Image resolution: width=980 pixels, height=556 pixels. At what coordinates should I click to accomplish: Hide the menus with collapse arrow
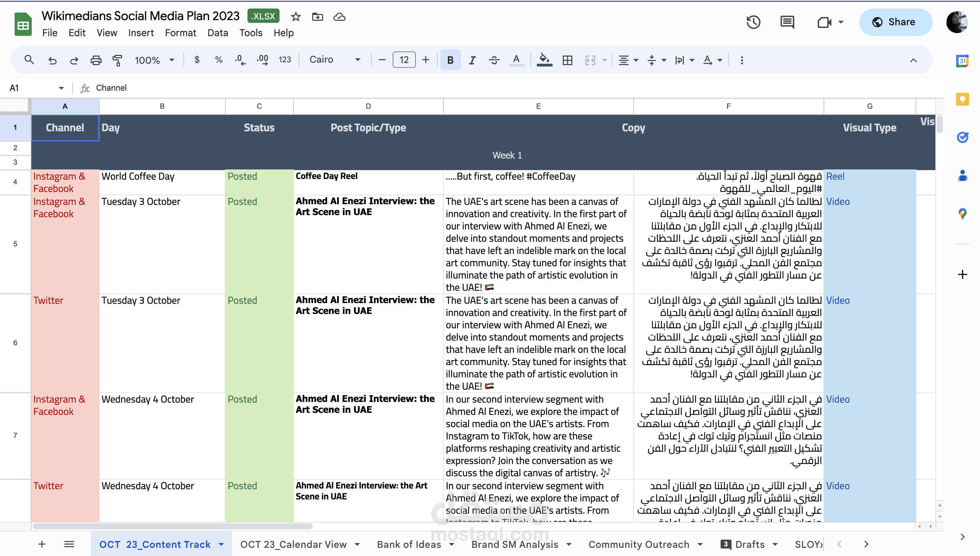(x=913, y=60)
